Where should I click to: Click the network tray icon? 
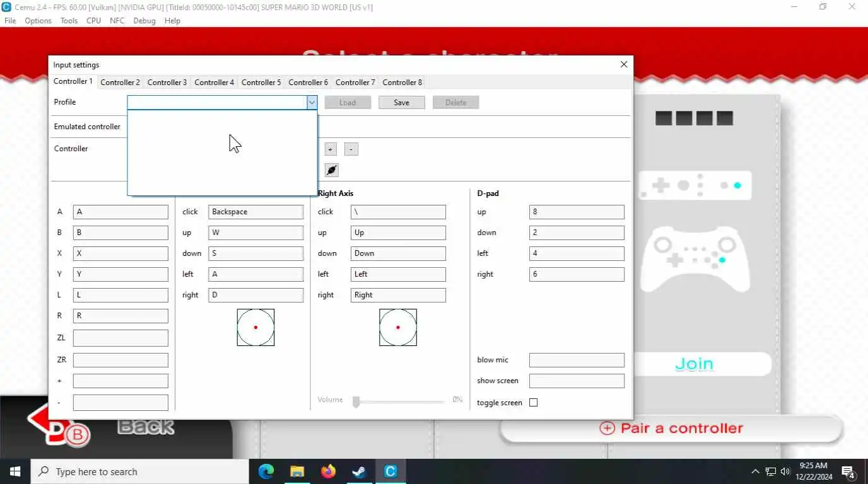point(770,471)
